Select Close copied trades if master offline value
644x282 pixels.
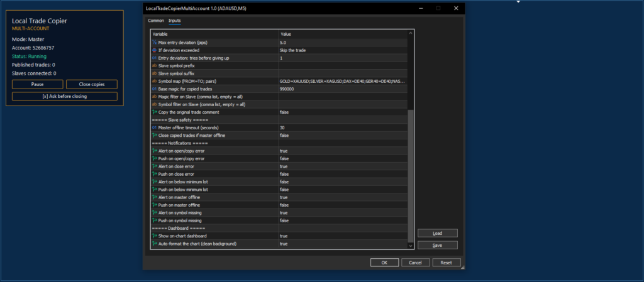284,135
